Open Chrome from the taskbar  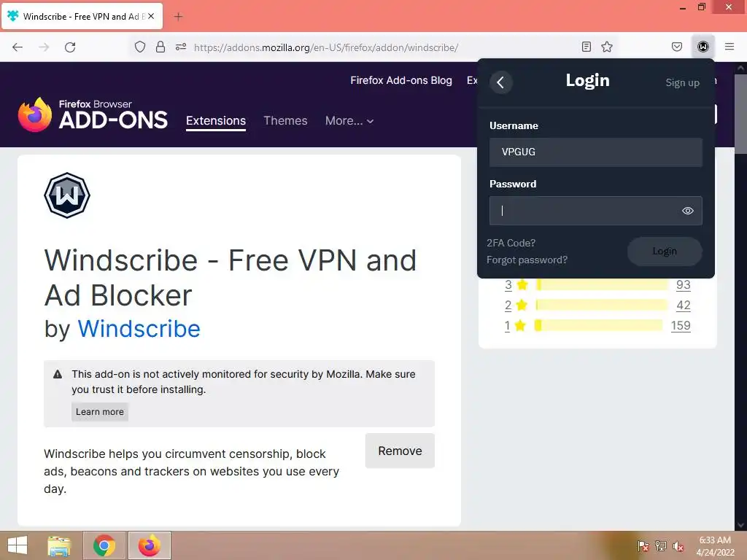104,545
